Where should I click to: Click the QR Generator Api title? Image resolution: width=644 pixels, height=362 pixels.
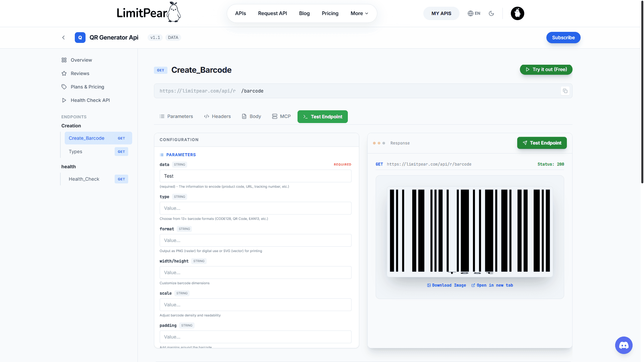pos(114,38)
